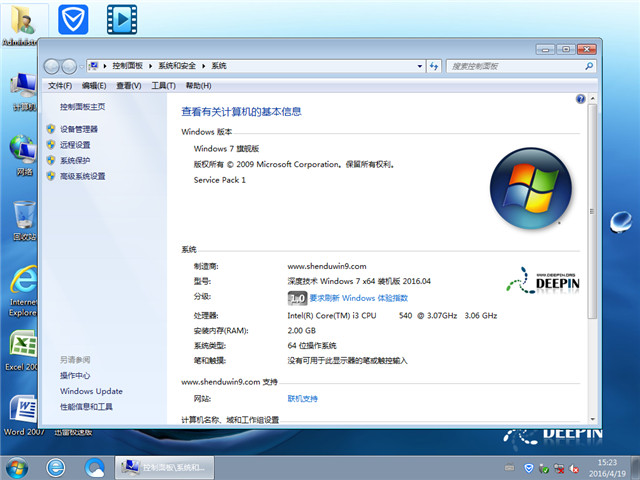Open the Word 2007 desktop icon
Viewport: 640px width, 480px height.
(23, 416)
